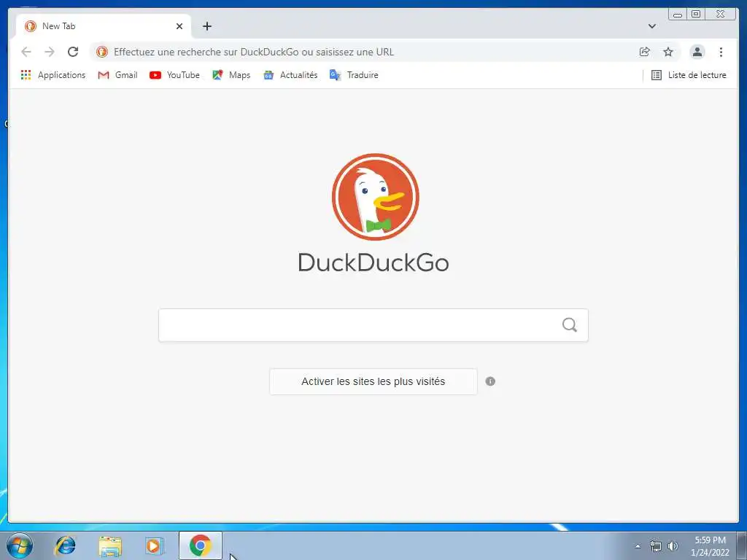Open the Maps bookmark

pyautogui.click(x=231, y=75)
